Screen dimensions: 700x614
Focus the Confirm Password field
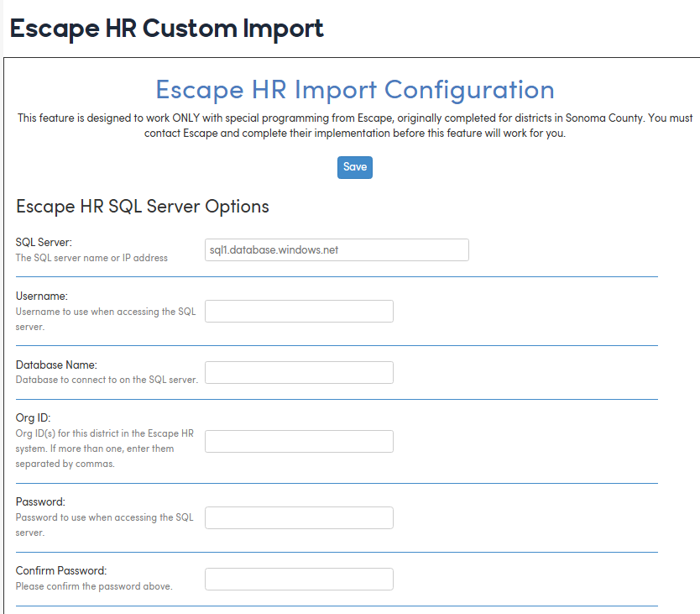click(299, 579)
